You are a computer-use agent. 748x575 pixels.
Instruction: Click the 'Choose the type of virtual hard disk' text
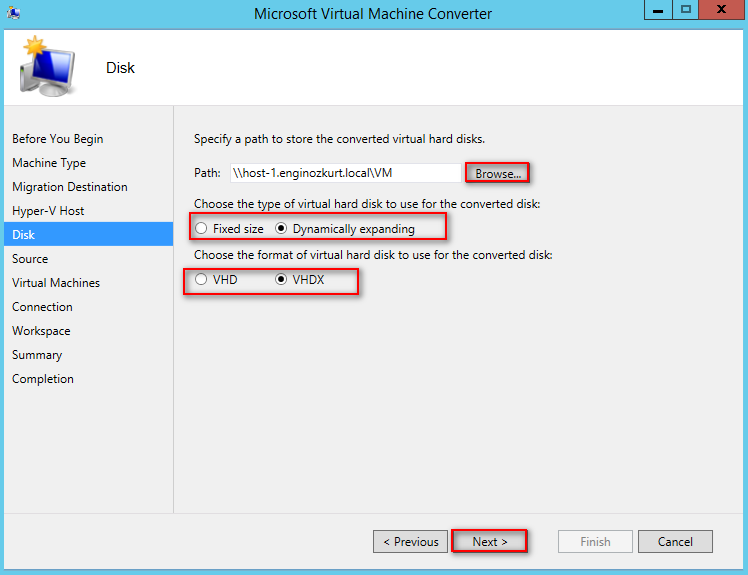point(367,204)
